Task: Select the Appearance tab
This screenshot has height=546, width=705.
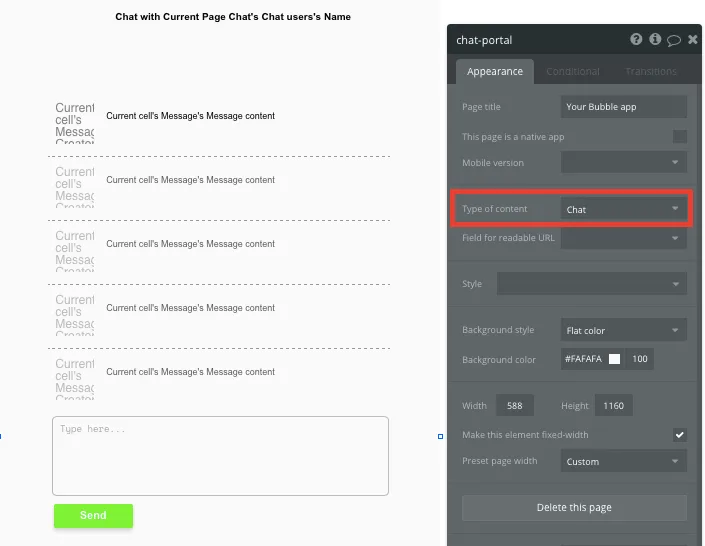Action: pyautogui.click(x=495, y=71)
